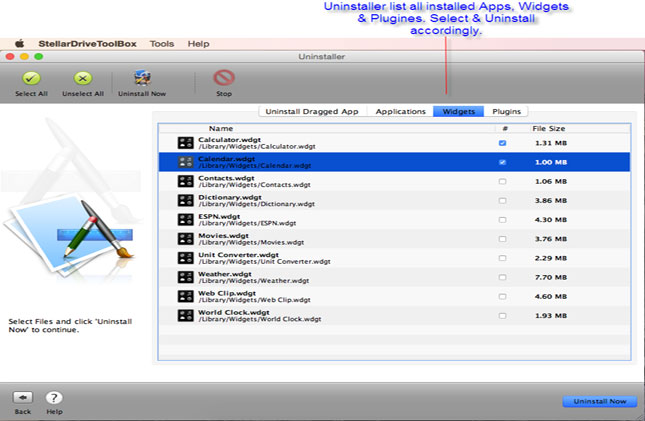Click the Web Clip.wdgt widget icon

tap(186, 296)
